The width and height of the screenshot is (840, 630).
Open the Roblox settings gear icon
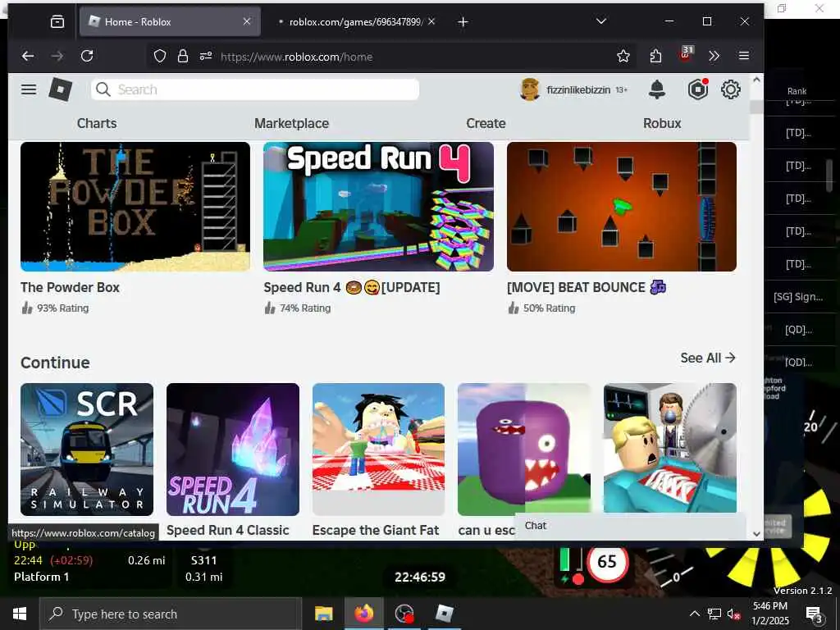point(731,89)
